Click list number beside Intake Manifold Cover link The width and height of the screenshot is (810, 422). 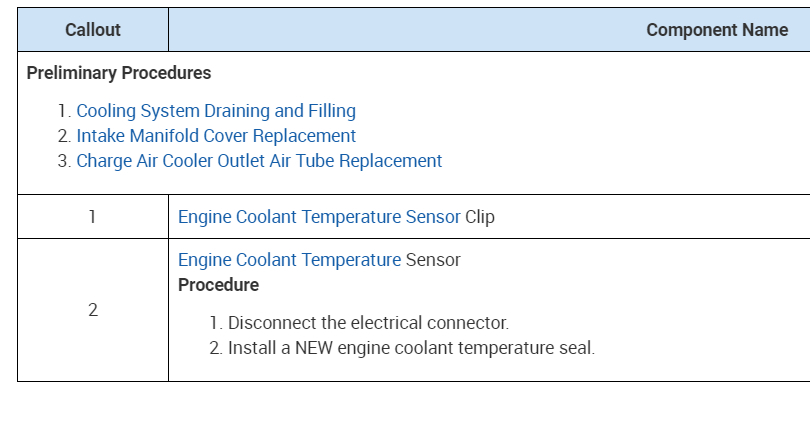pyautogui.click(x=64, y=136)
